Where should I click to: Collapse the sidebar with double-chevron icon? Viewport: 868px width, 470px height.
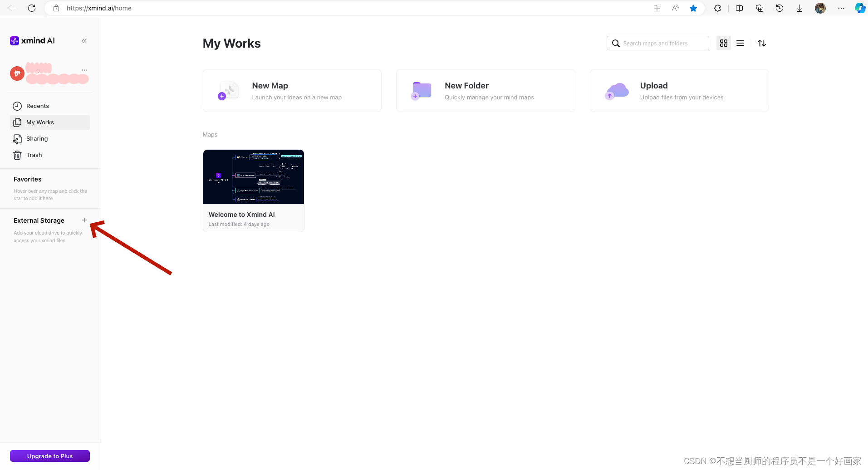click(84, 41)
